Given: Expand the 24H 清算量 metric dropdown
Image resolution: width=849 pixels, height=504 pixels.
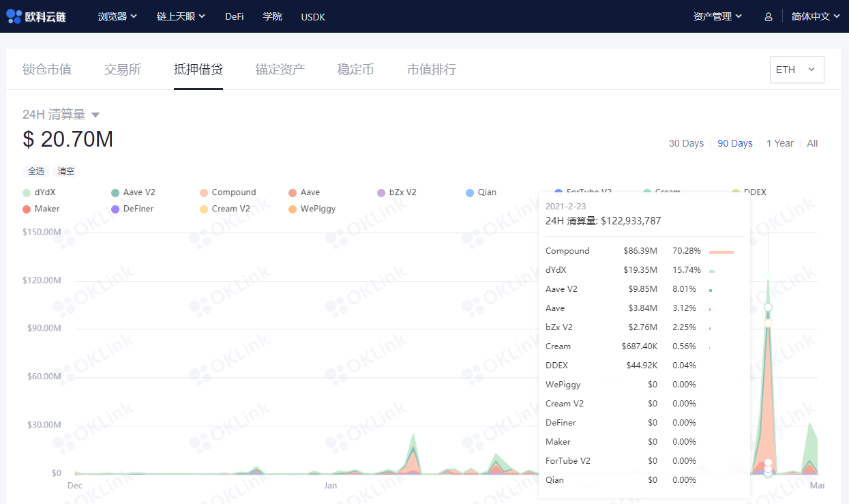Looking at the screenshot, I should point(61,115).
